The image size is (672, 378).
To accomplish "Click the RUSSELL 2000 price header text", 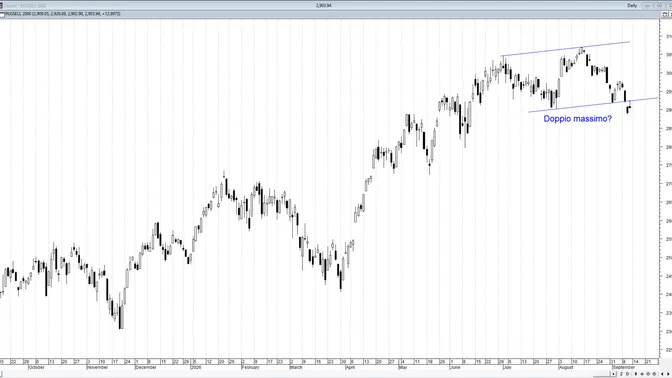I will coord(63,14).
